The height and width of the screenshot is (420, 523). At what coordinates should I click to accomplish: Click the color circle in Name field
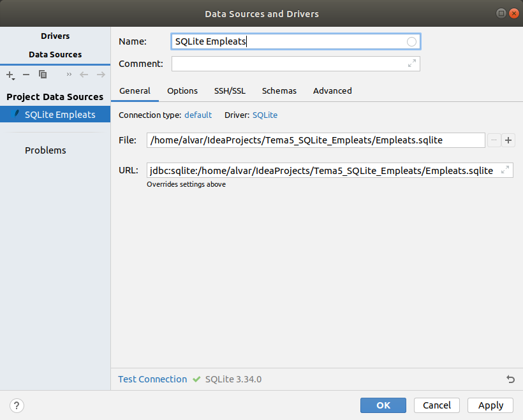click(411, 41)
